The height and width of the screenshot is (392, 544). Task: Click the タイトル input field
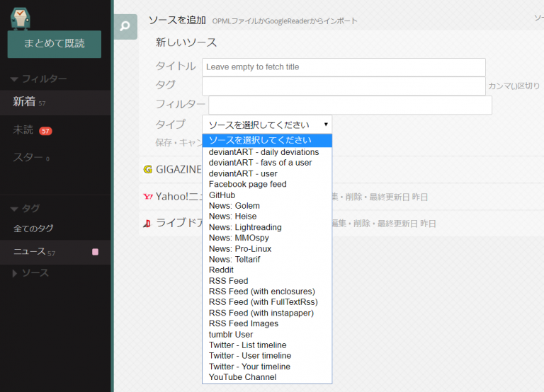[x=344, y=67]
